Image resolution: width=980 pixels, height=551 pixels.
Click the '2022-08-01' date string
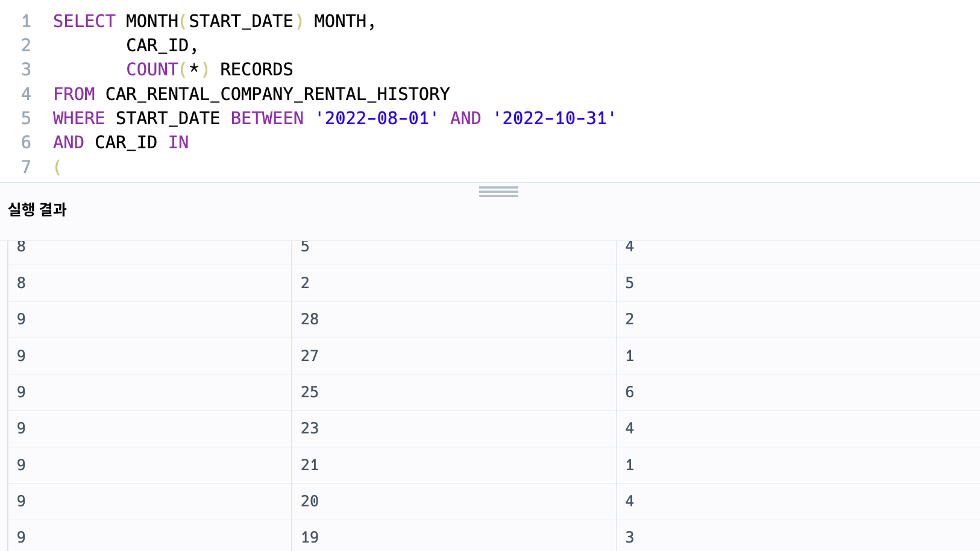[377, 118]
